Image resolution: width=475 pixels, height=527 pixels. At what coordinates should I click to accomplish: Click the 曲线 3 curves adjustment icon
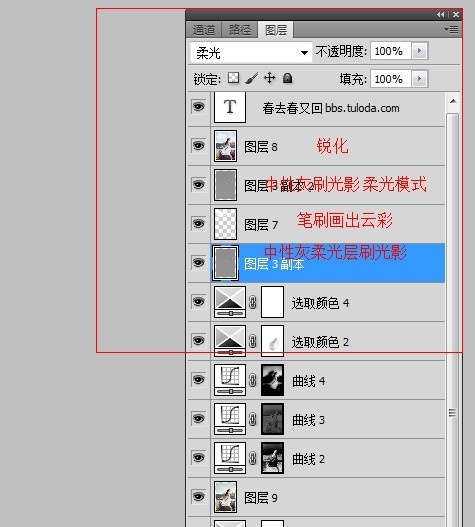(x=230, y=419)
